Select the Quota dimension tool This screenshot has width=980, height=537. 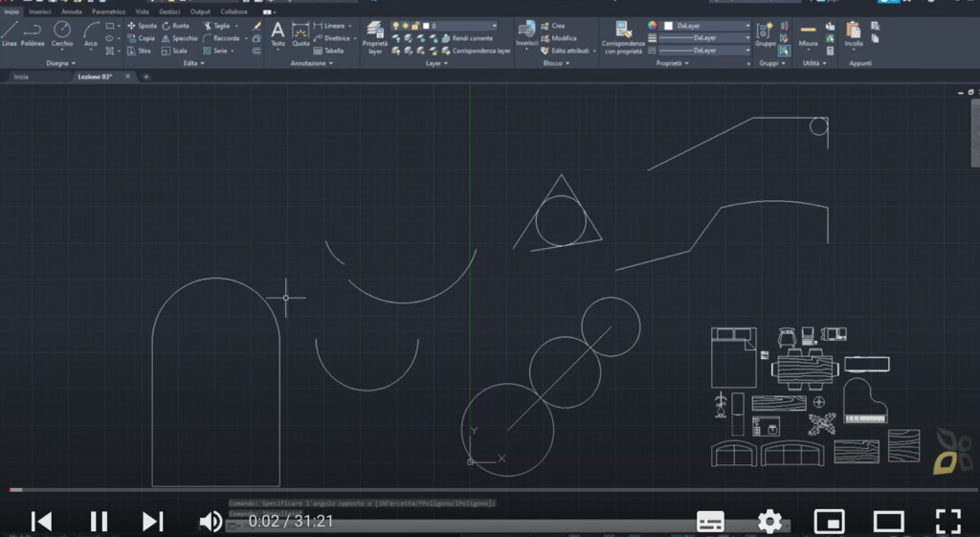[301, 34]
